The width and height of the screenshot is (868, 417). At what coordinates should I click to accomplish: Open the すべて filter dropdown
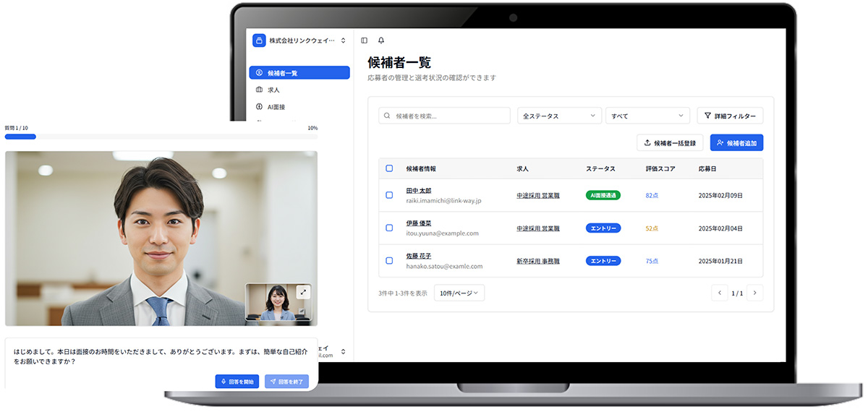coord(647,115)
